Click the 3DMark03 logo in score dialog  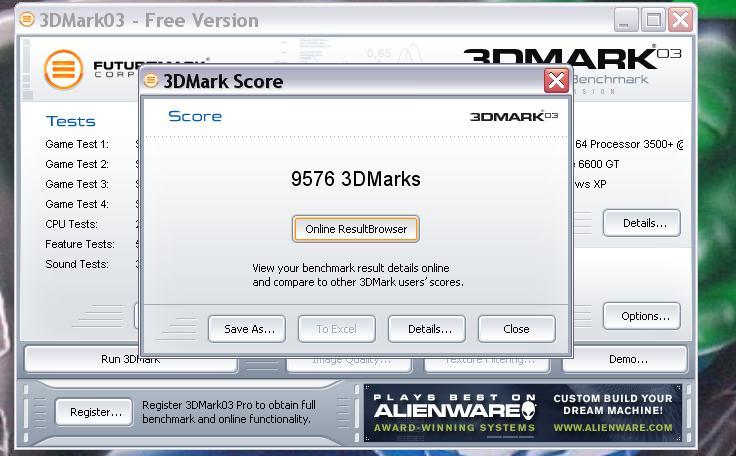[x=514, y=116]
